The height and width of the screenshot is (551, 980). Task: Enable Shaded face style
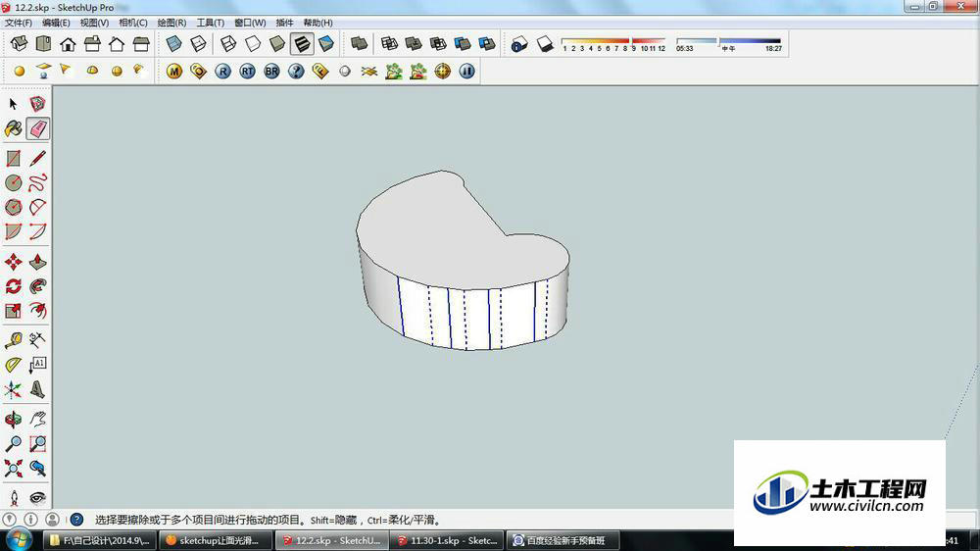click(x=277, y=44)
